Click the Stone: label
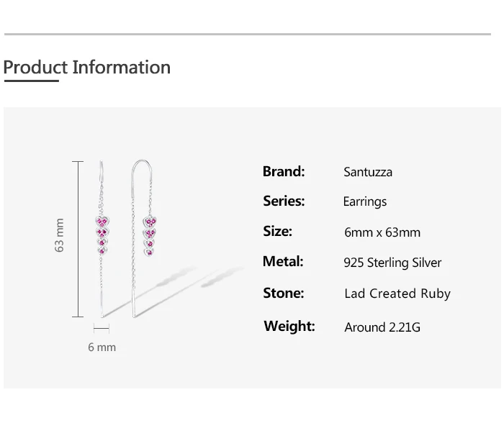The height and width of the screenshot is (423, 504). point(283,293)
